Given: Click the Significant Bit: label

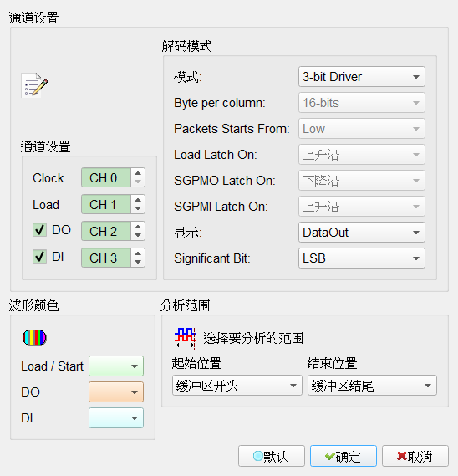Looking at the screenshot, I should click(212, 258).
